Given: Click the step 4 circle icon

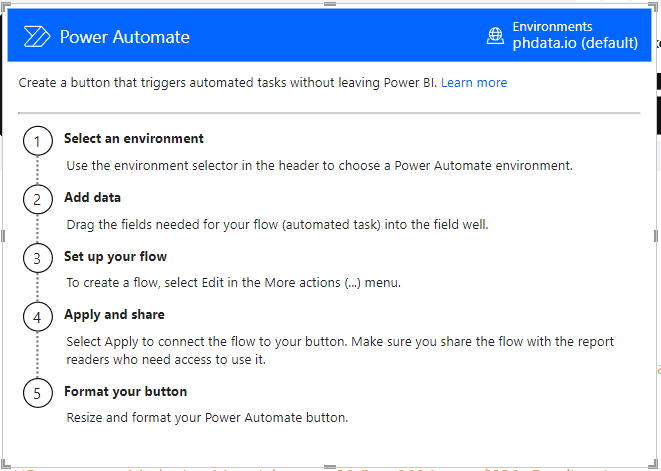Looking at the screenshot, I should click(37, 317).
